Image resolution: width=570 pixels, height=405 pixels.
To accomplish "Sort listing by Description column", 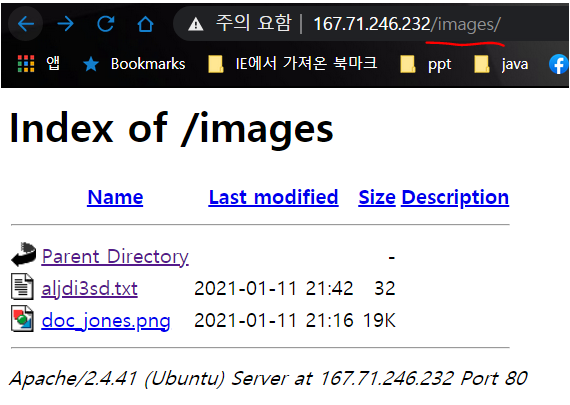I will pyautogui.click(x=455, y=198).
